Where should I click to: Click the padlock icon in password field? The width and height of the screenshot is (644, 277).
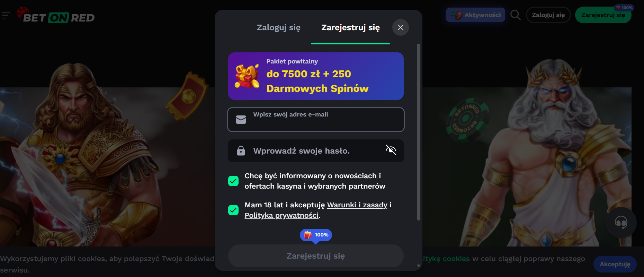(241, 151)
